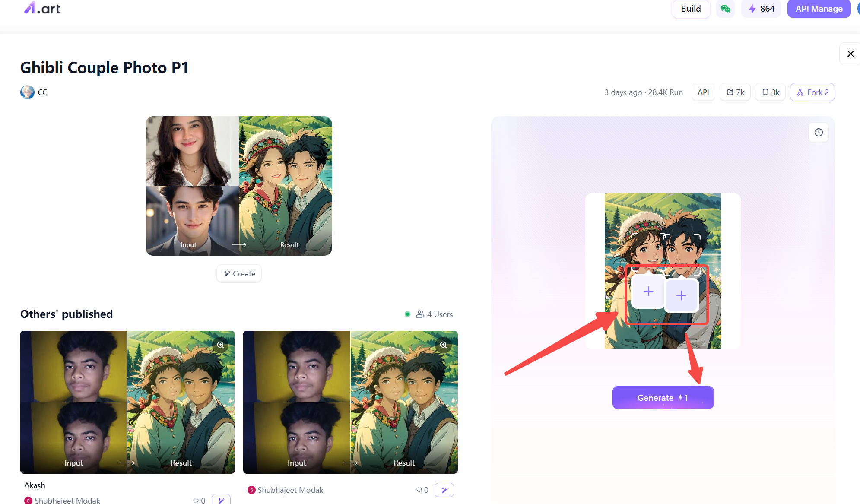Click the 864 lightning credits badge
This screenshot has height=504, width=860.
pyautogui.click(x=761, y=9)
